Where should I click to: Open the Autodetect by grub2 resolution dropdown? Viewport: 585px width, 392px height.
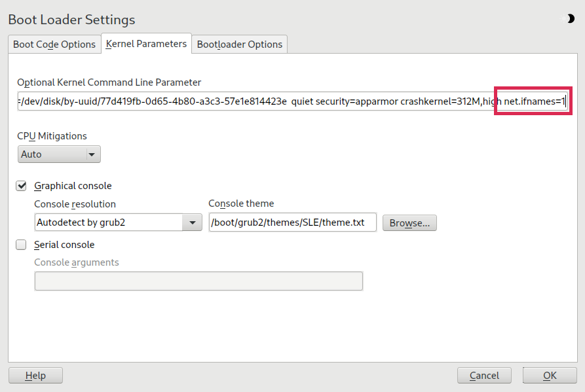tap(118, 223)
